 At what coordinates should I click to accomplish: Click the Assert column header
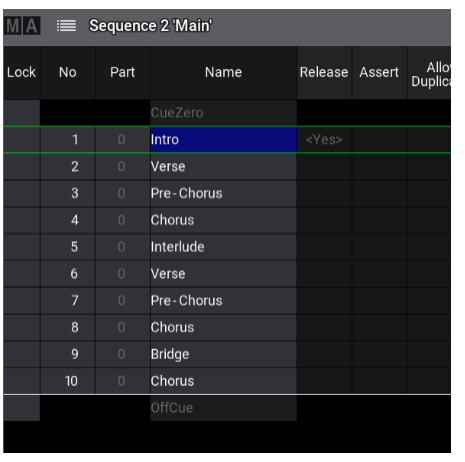pyautogui.click(x=379, y=72)
